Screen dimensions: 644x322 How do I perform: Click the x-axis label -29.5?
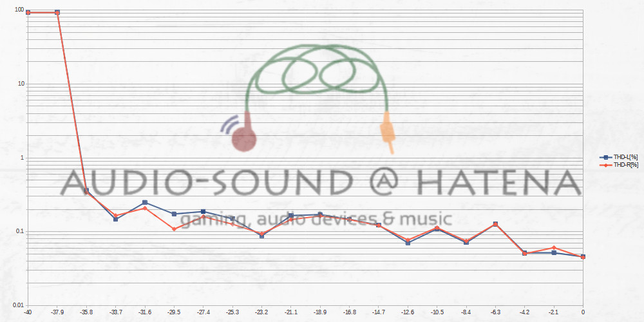click(x=174, y=312)
